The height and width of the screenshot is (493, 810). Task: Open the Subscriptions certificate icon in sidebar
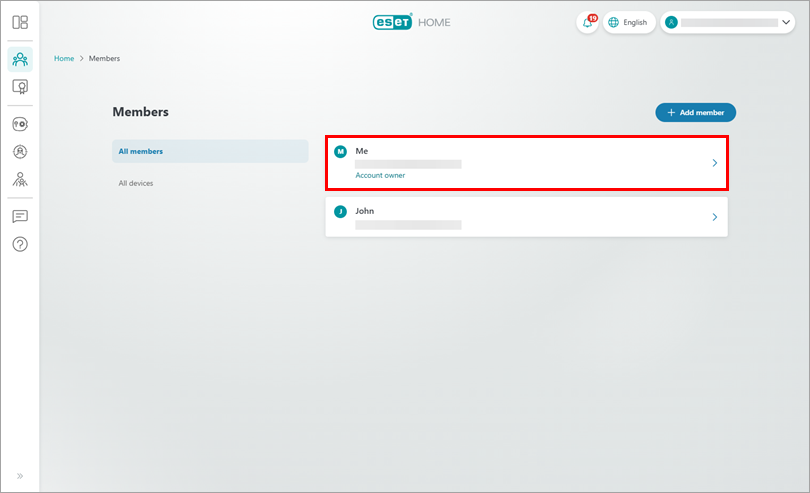pos(20,87)
